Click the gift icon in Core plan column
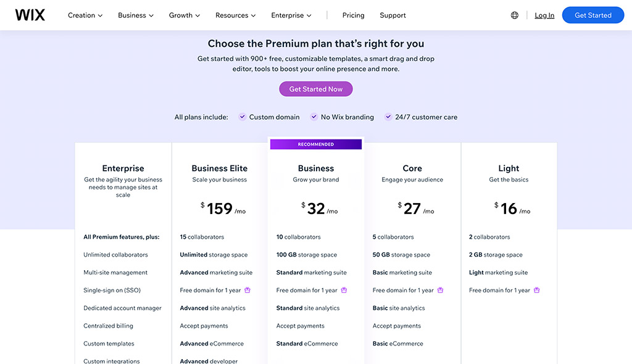Viewport: 632px width, 364px height. pyautogui.click(x=440, y=290)
